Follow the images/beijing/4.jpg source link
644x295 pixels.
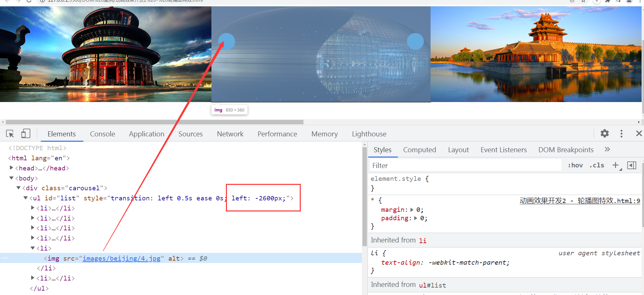[x=122, y=258]
